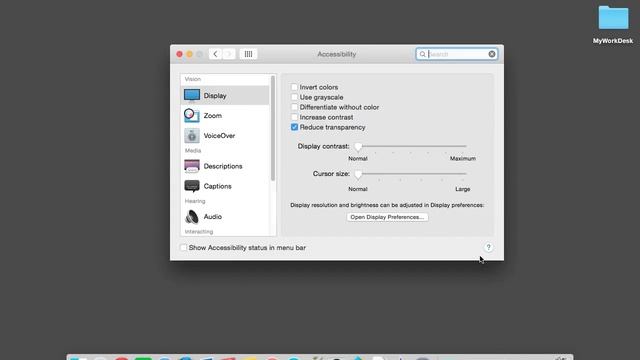Select the Captions sidebar icon
Screen dimensions: 640x360
click(x=192, y=186)
